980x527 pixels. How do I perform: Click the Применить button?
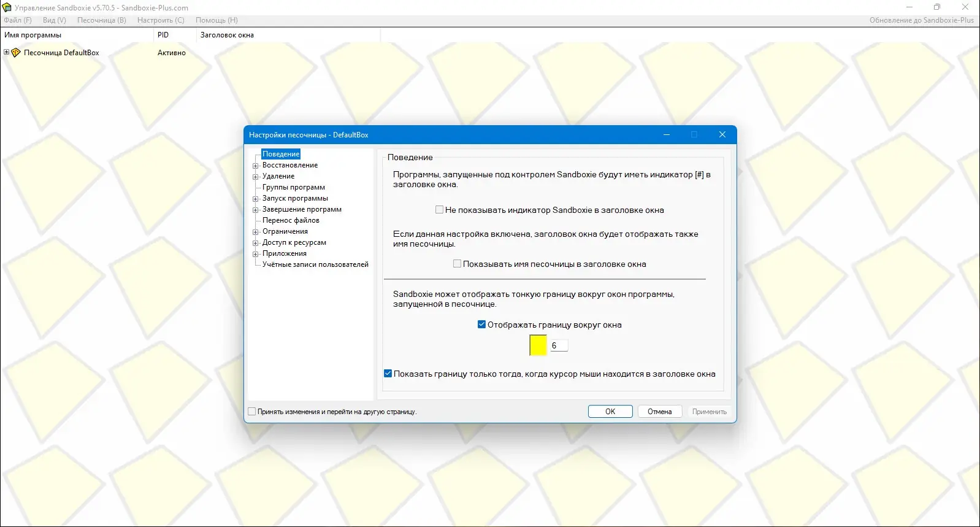[710, 412]
